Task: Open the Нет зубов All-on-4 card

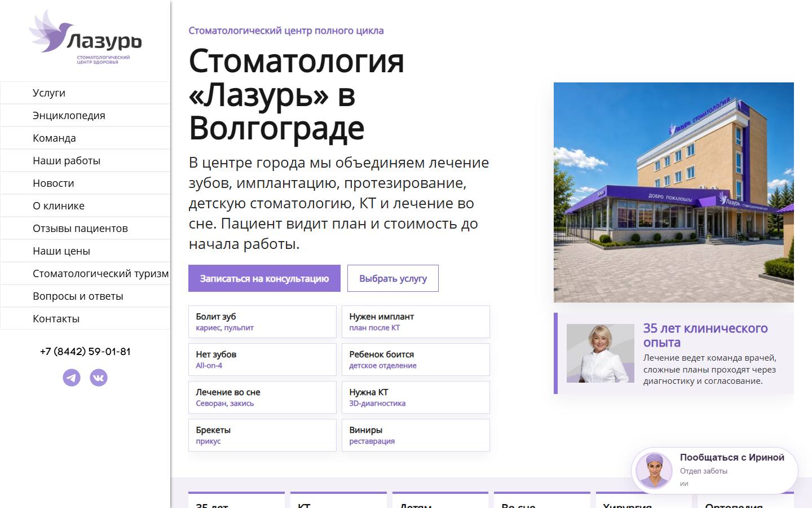Action: [262, 360]
